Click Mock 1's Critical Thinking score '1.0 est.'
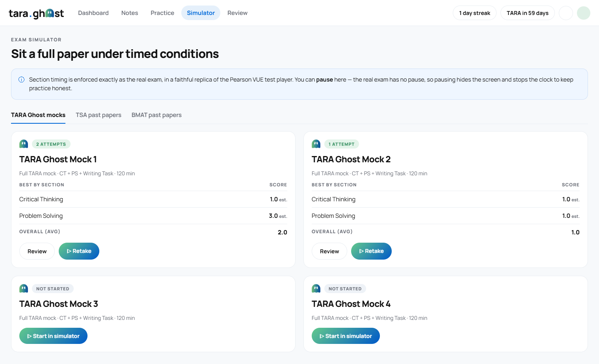Viewport: 599px width, 364px height. coord(279,199)
